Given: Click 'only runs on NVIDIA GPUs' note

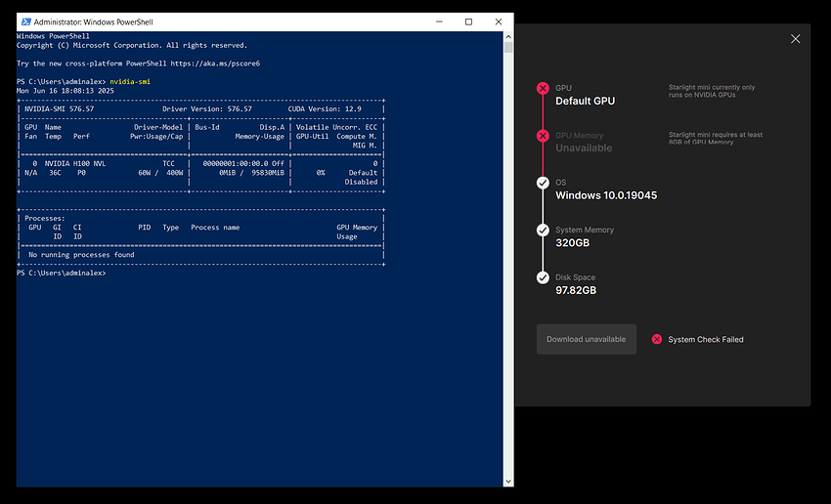Looking at the screenshot, I should coord(712,91).
